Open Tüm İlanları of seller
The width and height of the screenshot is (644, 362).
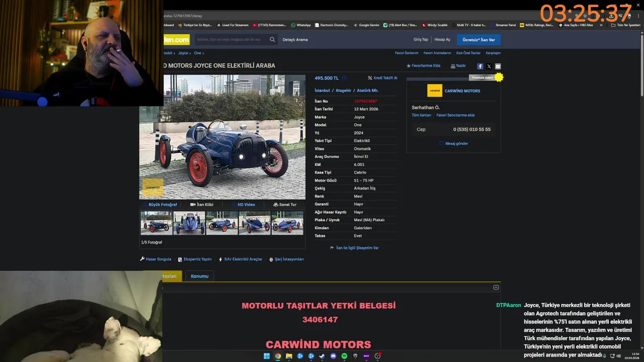point(422,115)
